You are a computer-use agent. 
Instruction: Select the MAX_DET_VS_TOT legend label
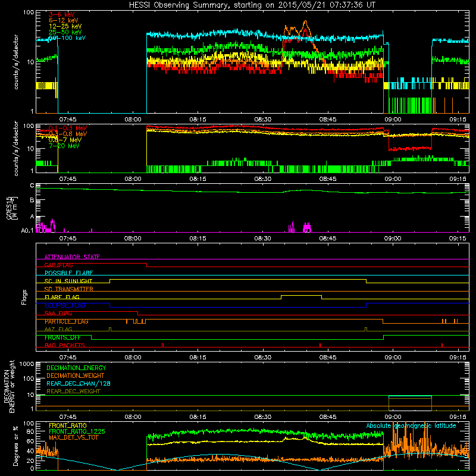coord(73,437)
